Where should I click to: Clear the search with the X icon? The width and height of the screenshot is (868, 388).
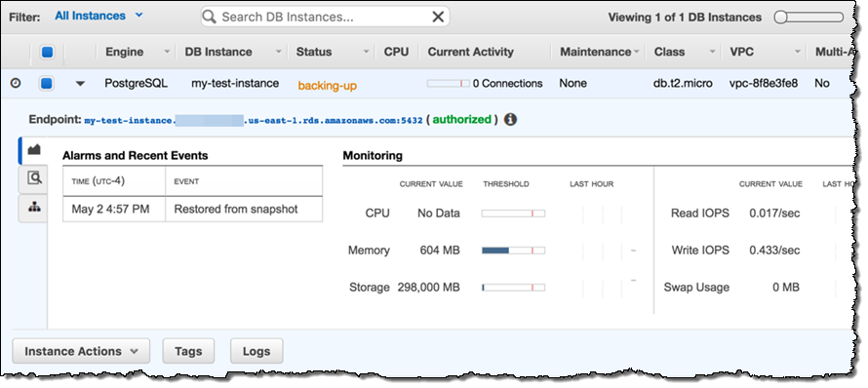(438, 18)
